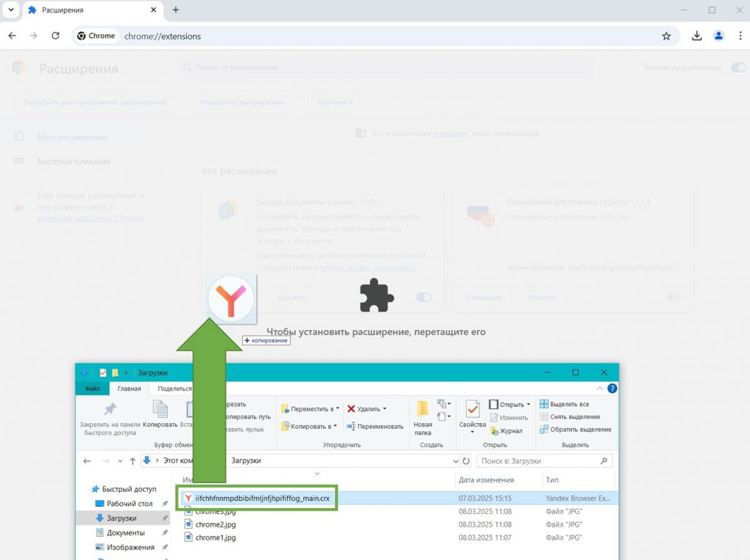Screen dimensions: 750x560
Task: Open Chrome tab search chevron
Action: point(11,10)
